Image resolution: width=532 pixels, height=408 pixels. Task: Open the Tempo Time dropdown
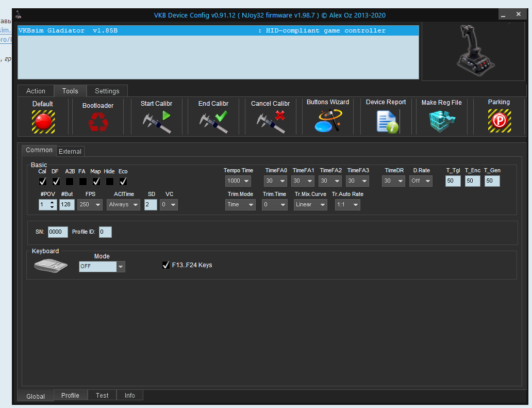pyautogui.click(x=238, y=181)
